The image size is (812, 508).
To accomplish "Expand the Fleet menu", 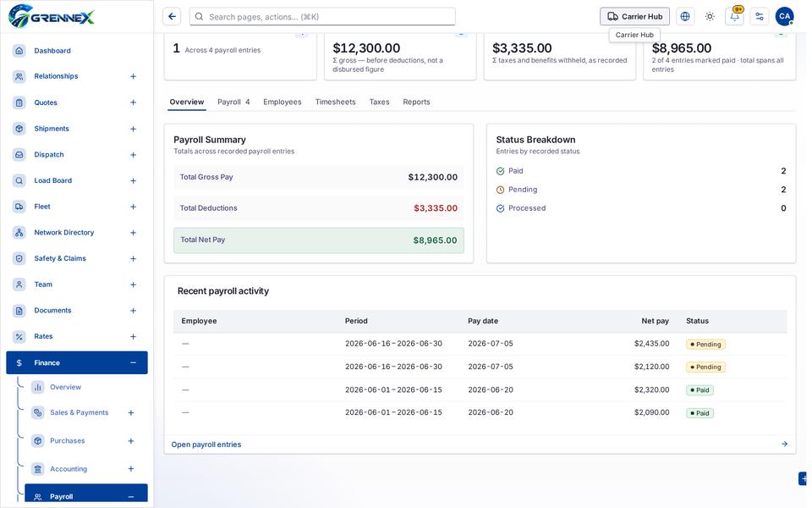I will 133,207.
